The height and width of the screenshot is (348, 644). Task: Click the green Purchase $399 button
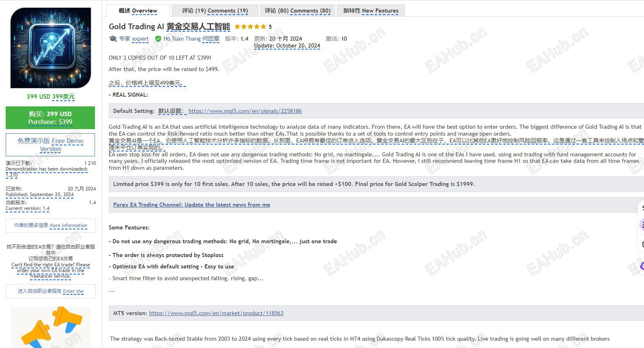click(50, 118)
